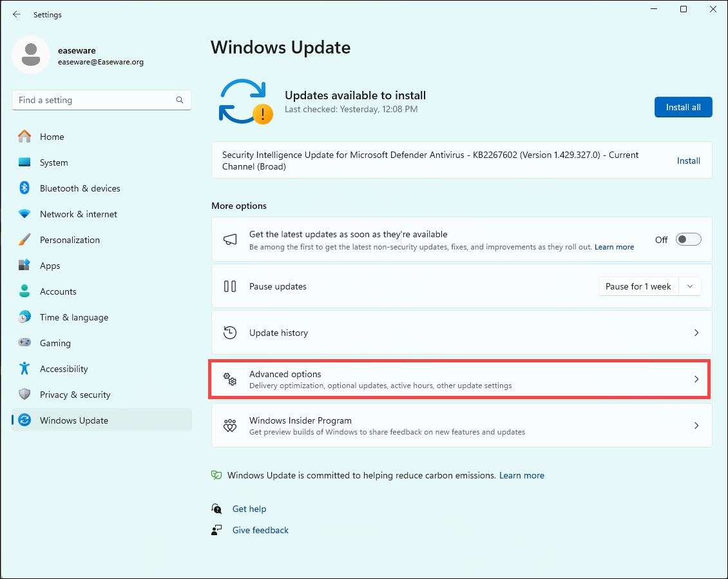
Task: Open Windows Insider Program chevron
Action: point(696,426)
